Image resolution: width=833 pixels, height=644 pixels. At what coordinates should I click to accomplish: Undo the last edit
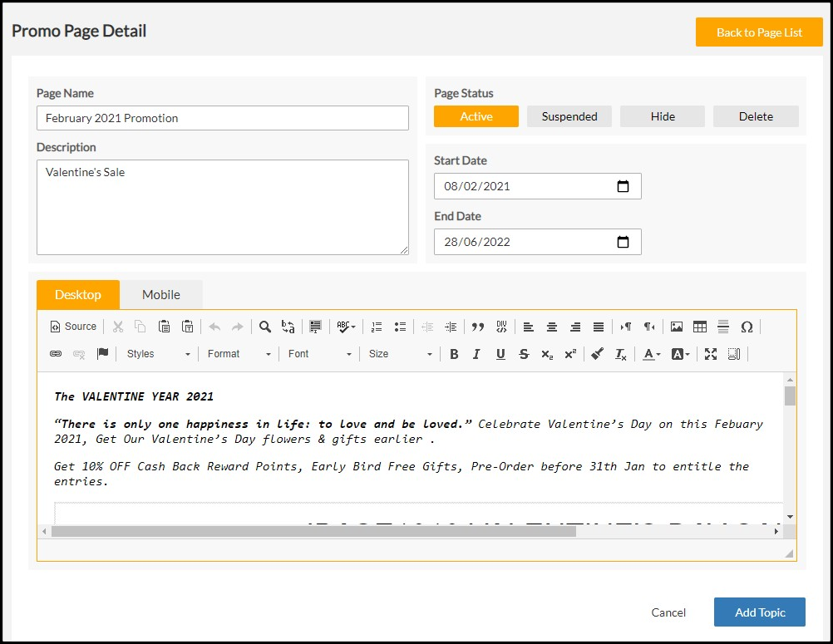coord(214,327)
